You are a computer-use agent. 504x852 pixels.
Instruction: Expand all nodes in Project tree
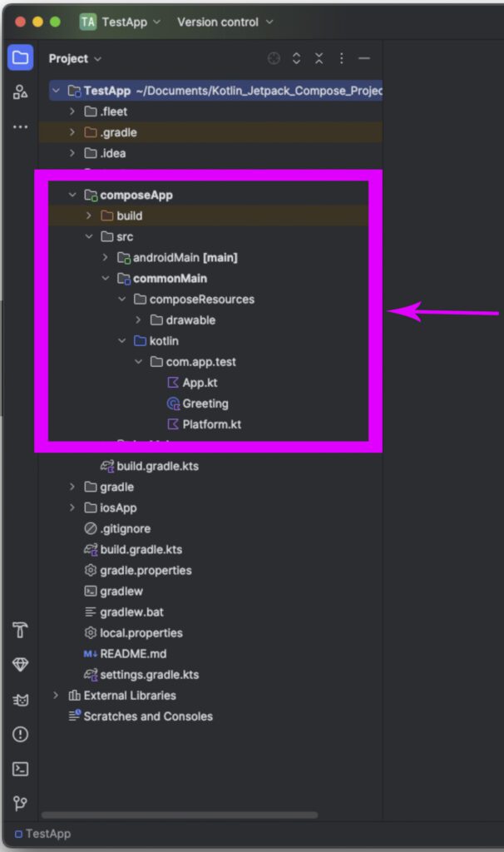click(x=296, y=58)
